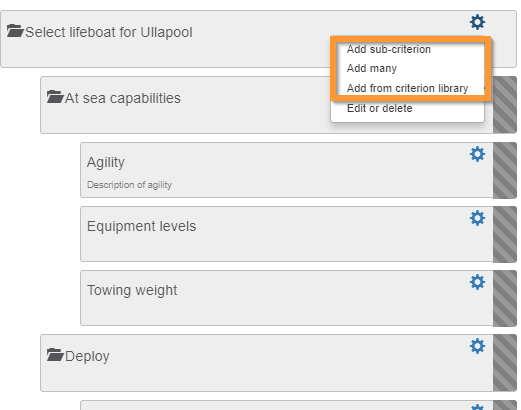Click the Description of agility text
This screenshot has width=521, height=410.
coord(129,185)
